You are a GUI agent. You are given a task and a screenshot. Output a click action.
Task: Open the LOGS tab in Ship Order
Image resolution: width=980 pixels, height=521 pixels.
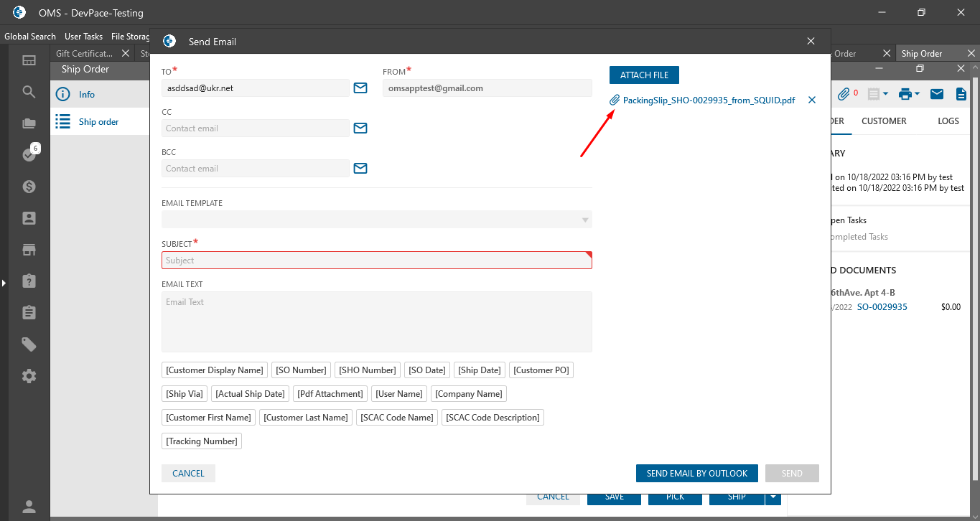click(x=948, y=121)
